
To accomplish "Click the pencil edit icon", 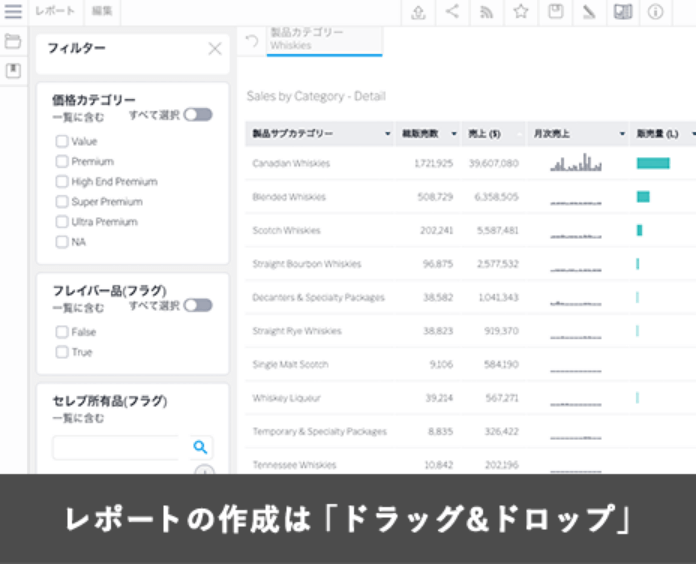I will click(589, 12).
